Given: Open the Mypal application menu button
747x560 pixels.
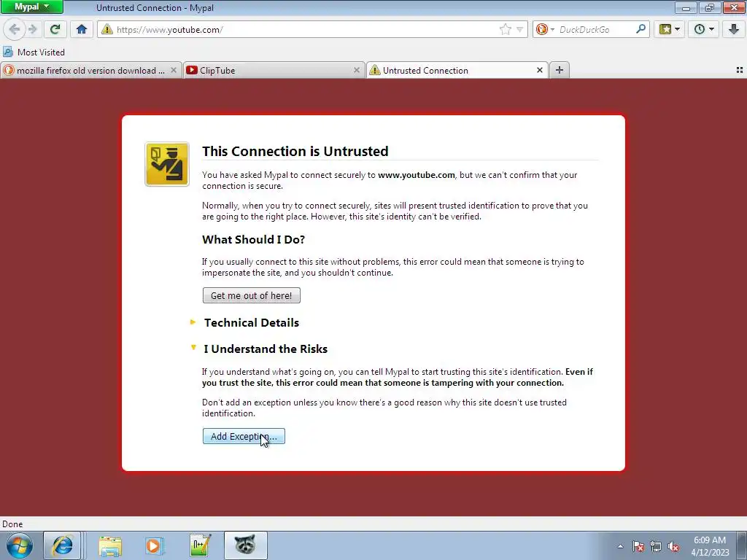Looking at the screenshot, I should pos(31,7).
